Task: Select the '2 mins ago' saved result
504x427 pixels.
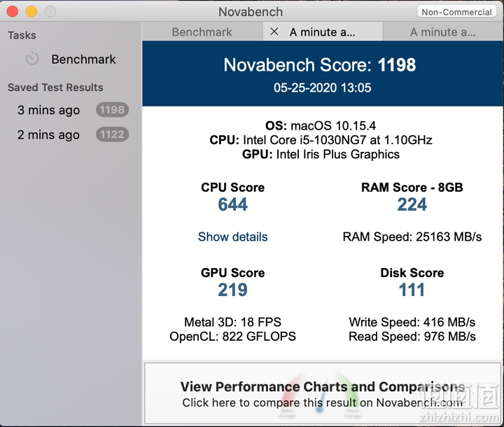Action: pos(71,134)
